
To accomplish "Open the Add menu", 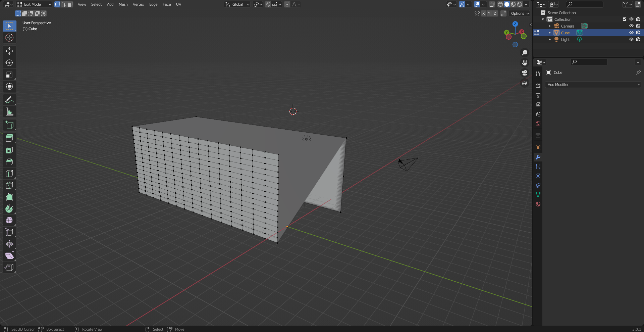I will [110, 4].
